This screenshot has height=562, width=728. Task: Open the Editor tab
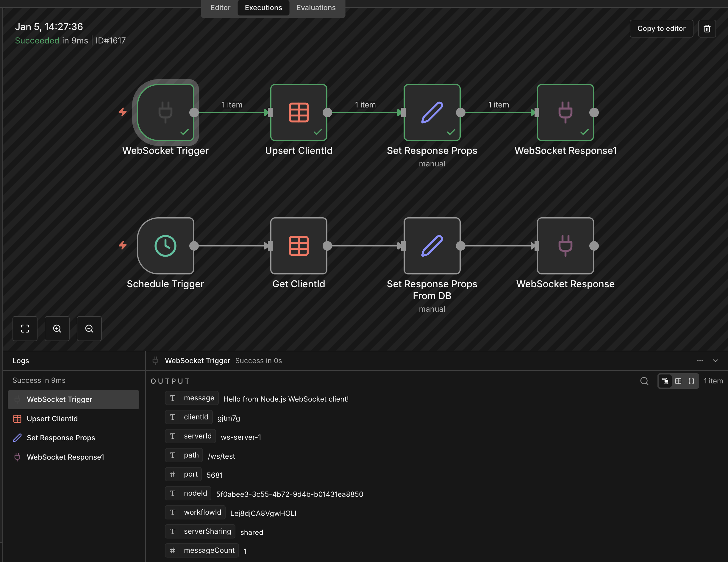tap(220, 8)
